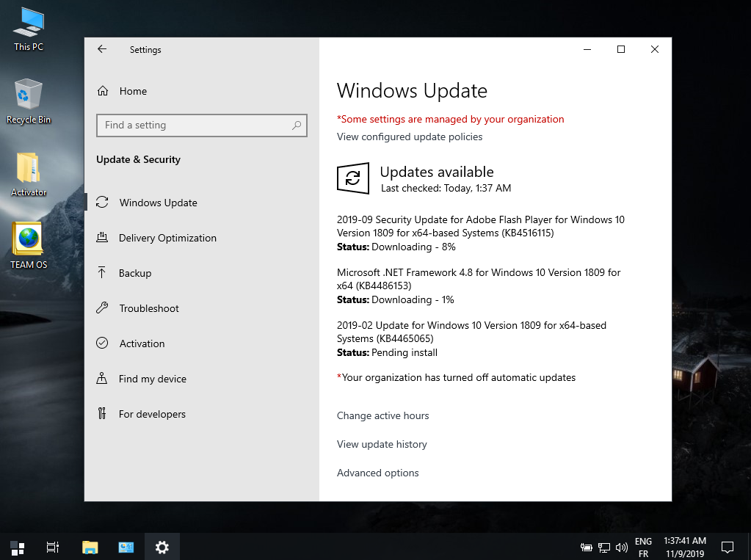Open View update history link
The width and height of the screenshot is (751, 560).
[x=382, y=445]
